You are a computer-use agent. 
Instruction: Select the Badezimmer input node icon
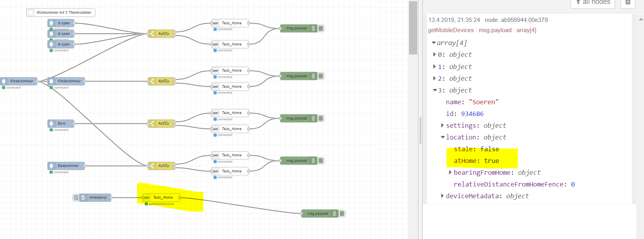tap(51, 166)
